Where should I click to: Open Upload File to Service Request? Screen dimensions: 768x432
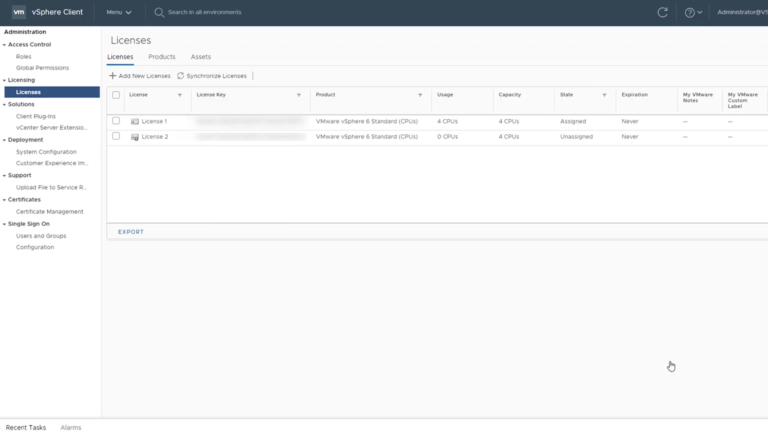coord(51,187)
